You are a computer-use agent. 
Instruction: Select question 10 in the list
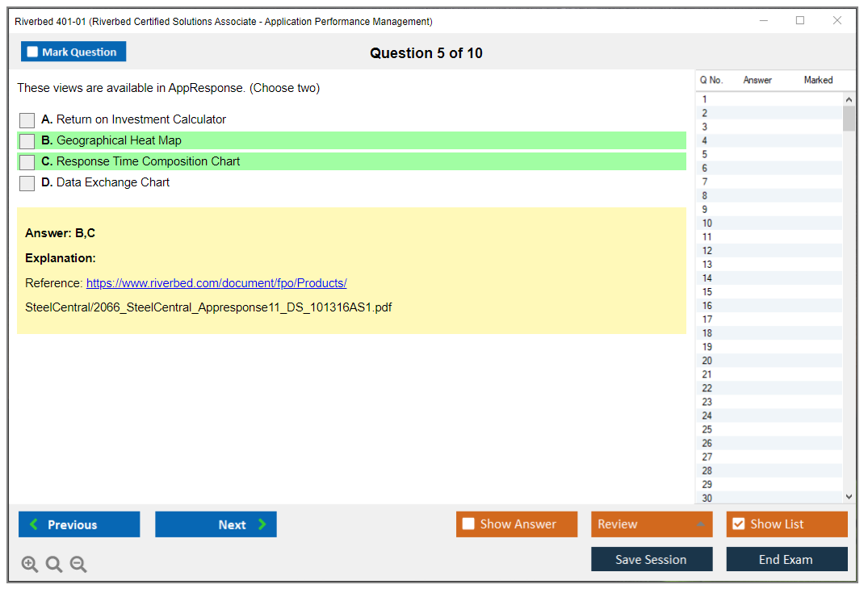pos(707,223)
